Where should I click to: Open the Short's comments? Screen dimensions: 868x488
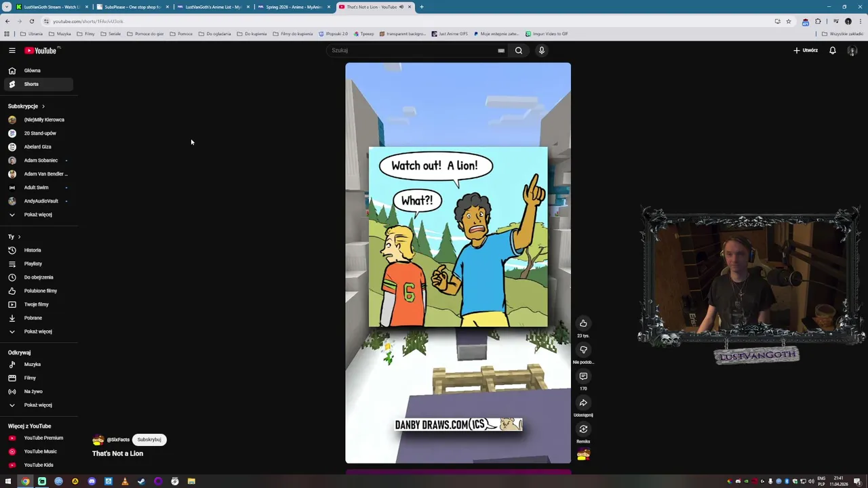[583, 376]
